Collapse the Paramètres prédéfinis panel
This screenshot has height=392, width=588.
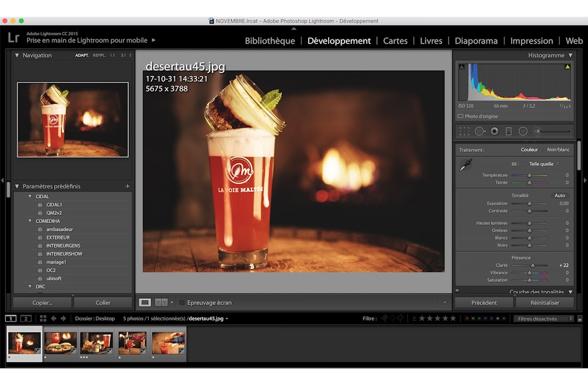[17, 186]
